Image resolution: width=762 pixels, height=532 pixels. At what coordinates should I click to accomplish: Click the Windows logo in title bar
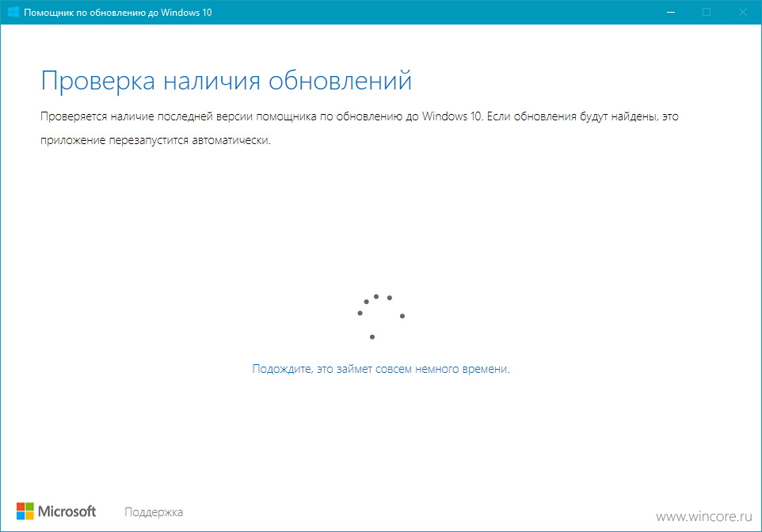13,12
